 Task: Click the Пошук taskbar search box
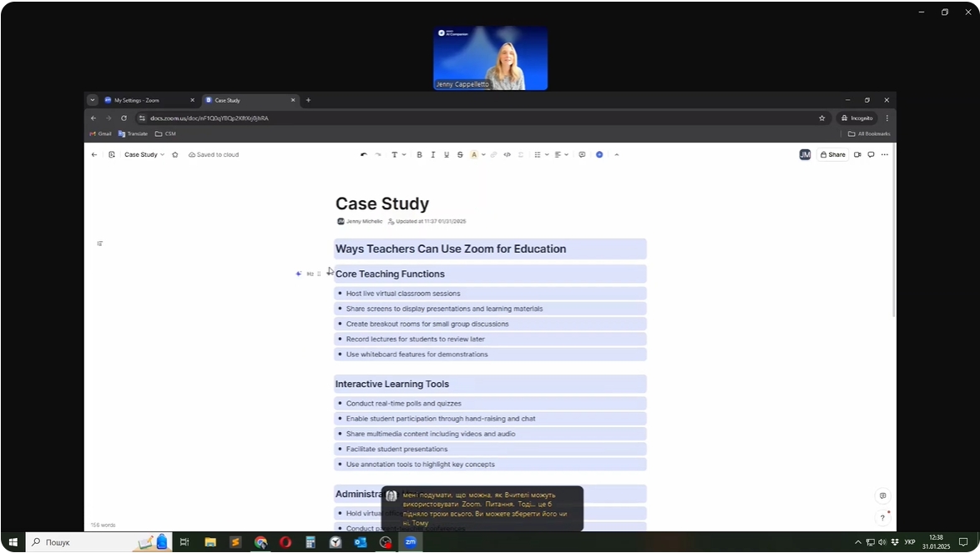pos(99,542)
